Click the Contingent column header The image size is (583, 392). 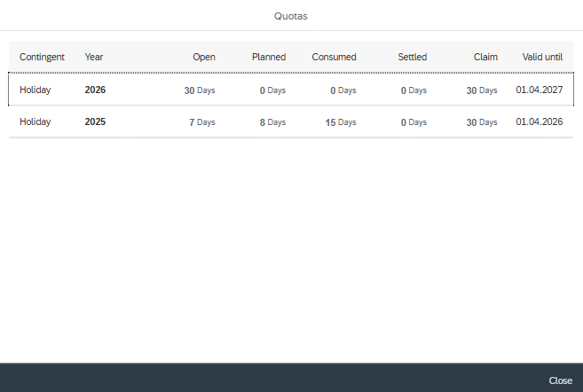pyautogui.click(x=42, y=57)
